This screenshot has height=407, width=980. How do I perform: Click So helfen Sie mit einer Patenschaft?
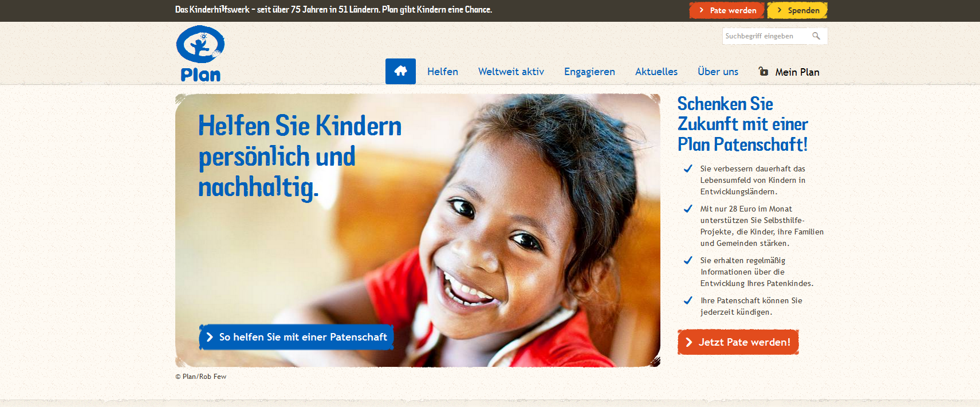tap(296, 337)
